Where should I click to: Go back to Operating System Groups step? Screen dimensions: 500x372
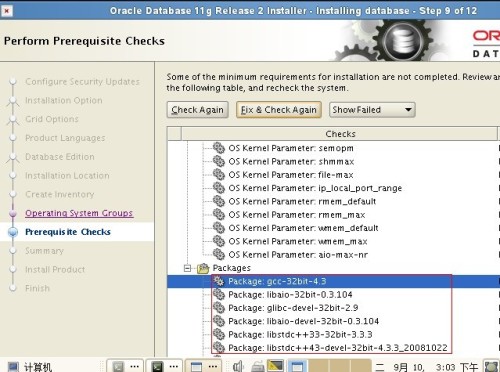click(x=79, y=213)
